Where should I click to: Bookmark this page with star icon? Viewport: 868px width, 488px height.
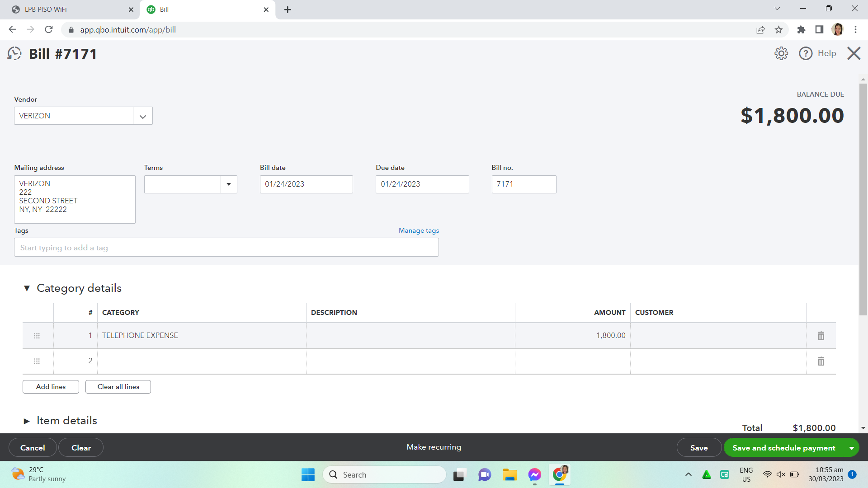[x=778, y=30]
